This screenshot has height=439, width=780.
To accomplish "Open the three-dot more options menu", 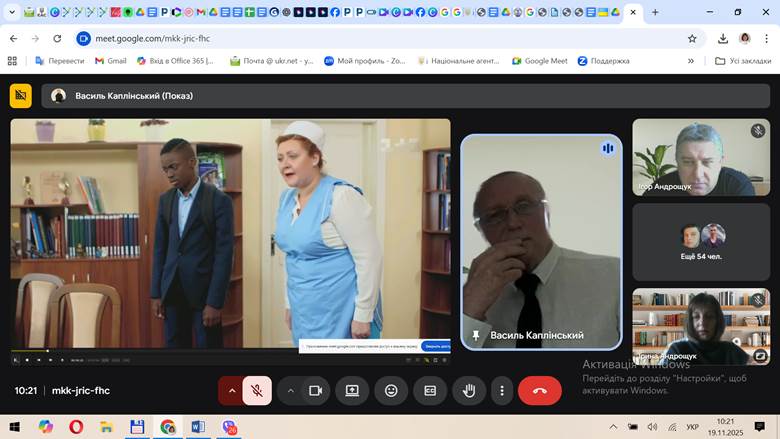I will (501, 391).
